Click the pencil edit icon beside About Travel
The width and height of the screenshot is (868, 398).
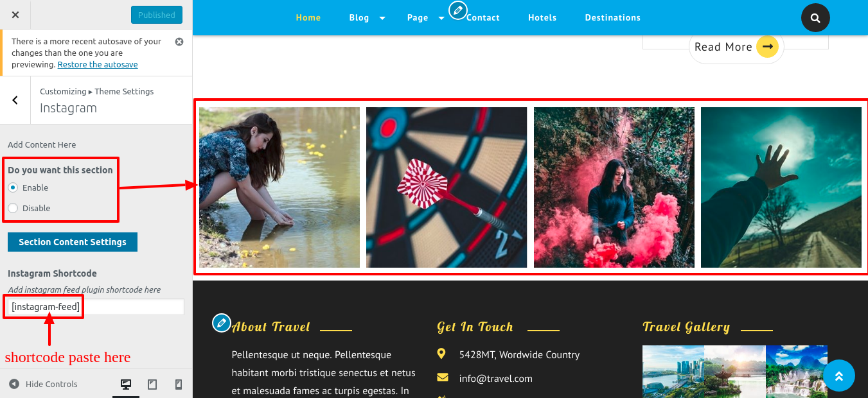221,323
